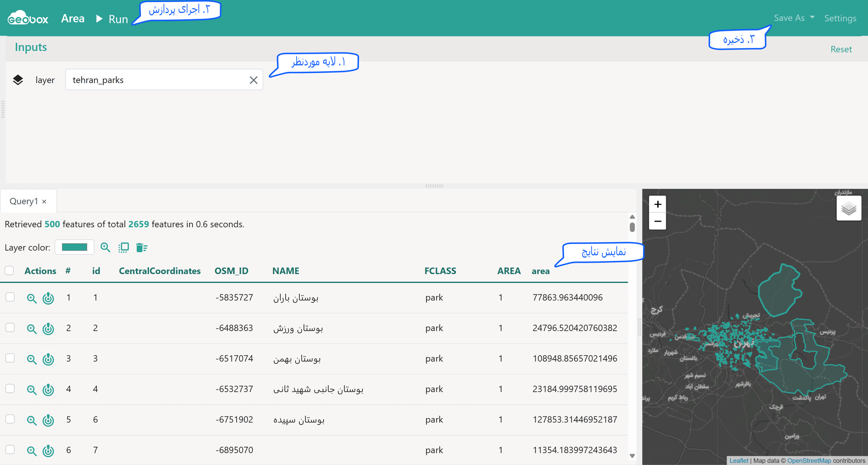Click the Inputs section heading

[31, 47]
